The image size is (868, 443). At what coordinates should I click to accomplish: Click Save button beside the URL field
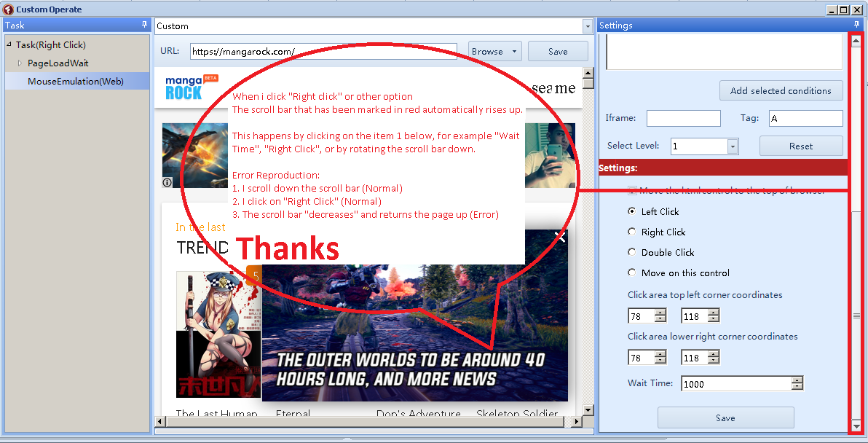coord(558,52)
